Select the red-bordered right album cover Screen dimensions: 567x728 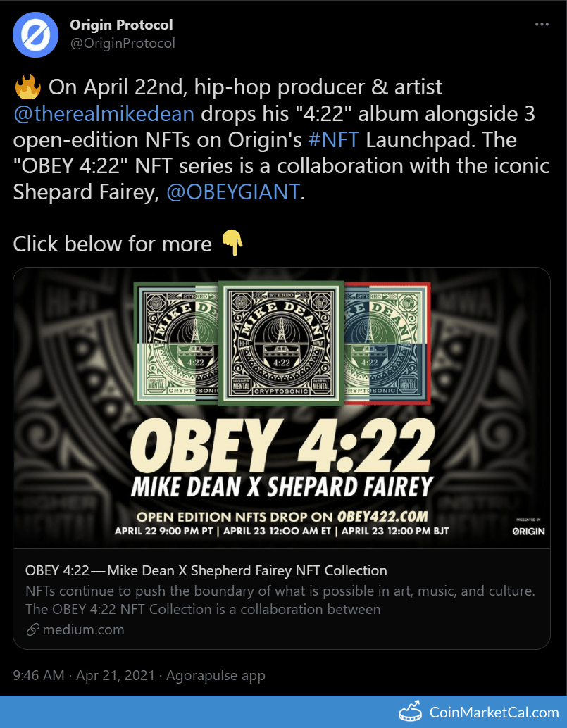pos(387,343)
